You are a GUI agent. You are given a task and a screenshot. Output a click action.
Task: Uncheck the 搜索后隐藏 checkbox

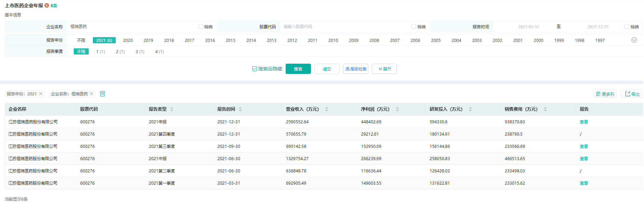coord(255,69)
